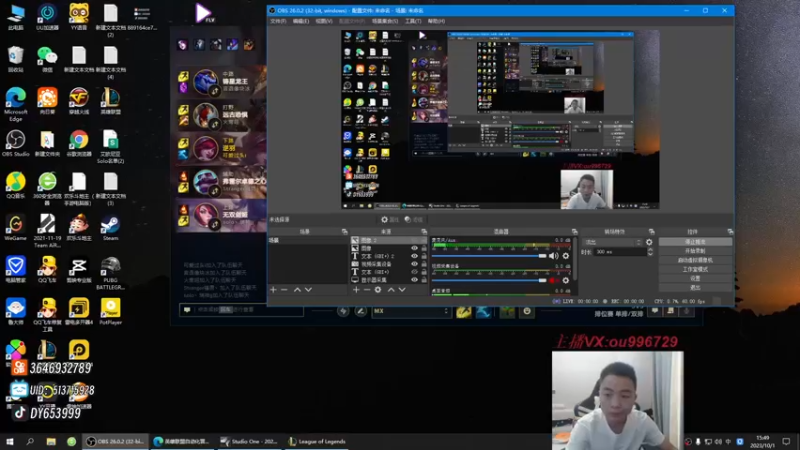Pop out the Sources dock panel
The width and height of the screenshot is (800, 450).
click(424, 232)
